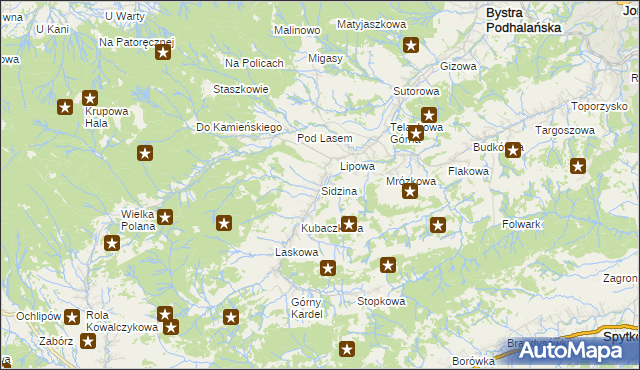Click the Zabórz label
This screenshot has height=370, width=640.
56,341
